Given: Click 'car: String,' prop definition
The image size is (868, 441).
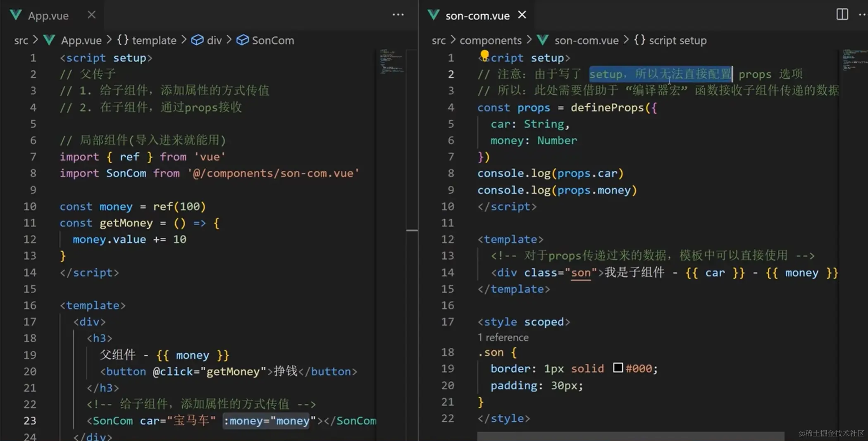Looking at the screenshot, I should pyautogui.click(x=530, y=124).
